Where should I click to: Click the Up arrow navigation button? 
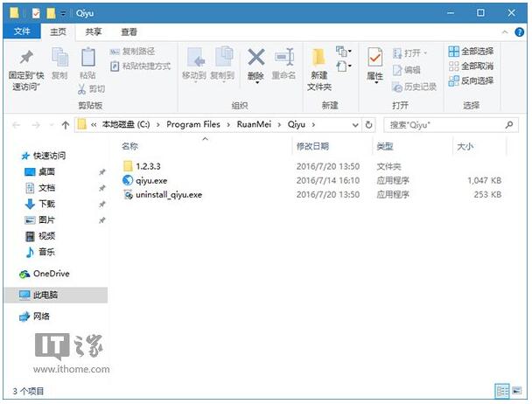(66, 125)
